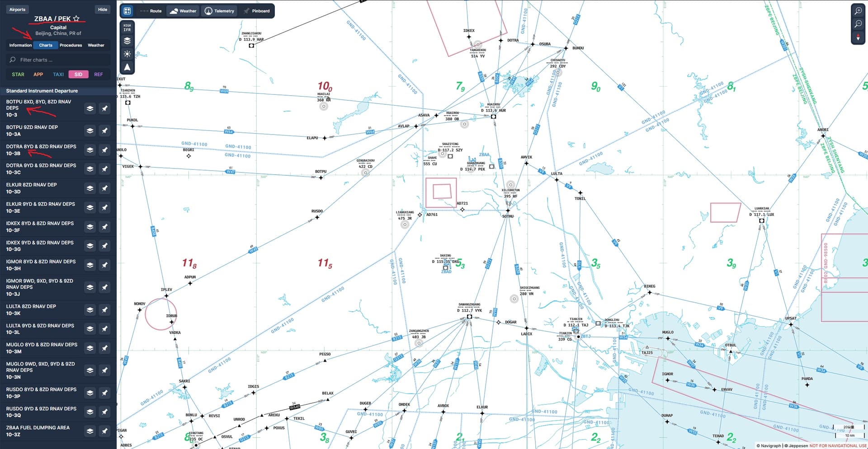Pin the ZBAA FUEL DUMPING AREA chart
The height and width of the screenshot is (449, 868).
coord(104,431)
